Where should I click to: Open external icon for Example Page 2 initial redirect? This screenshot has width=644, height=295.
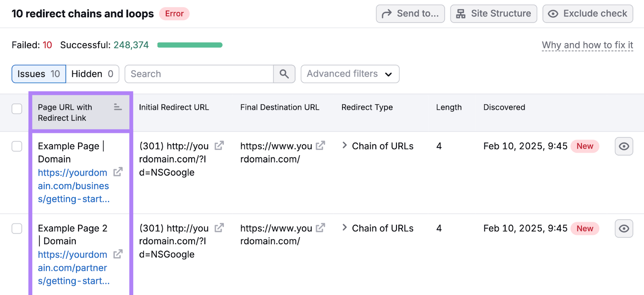219,228
